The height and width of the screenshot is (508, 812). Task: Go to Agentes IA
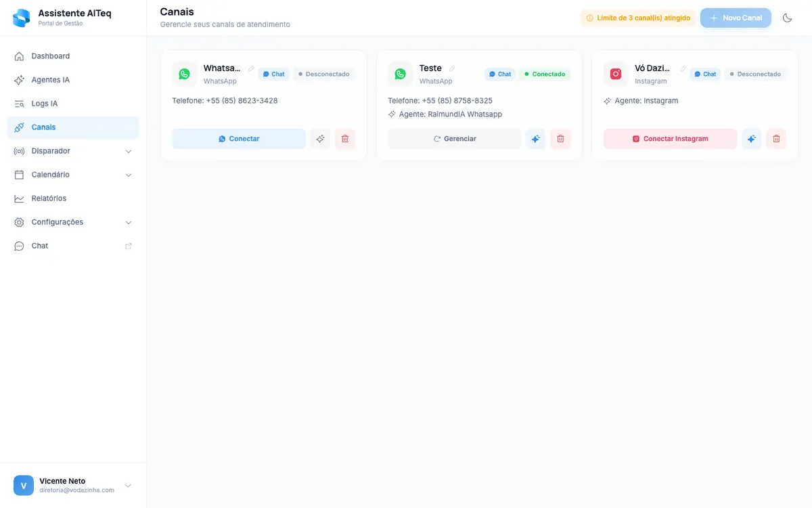click(73, 80)
